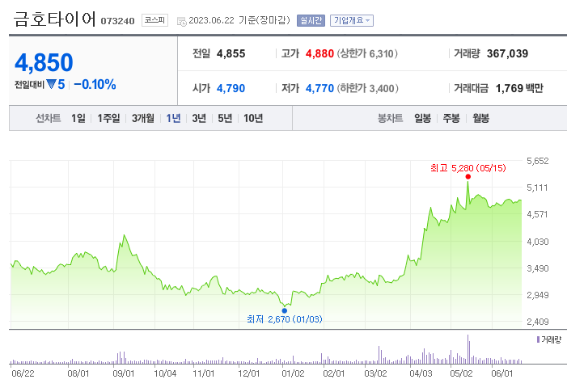This screenshot has width=567, height=392.
Task: Click the blue down arrow next to 전일대비
Action: (51, 85)
